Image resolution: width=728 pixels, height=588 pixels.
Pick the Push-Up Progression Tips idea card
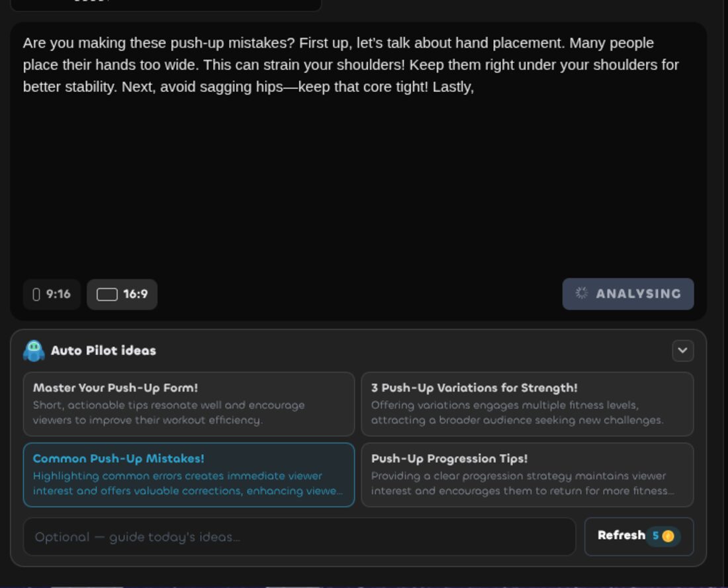[x=527, y=475]
